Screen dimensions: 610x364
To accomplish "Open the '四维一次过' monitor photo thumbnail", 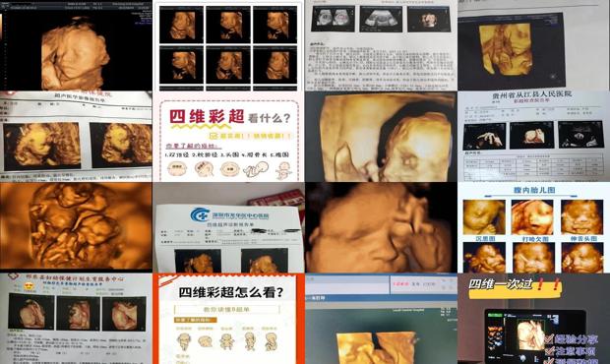I will tap(533, 319).
